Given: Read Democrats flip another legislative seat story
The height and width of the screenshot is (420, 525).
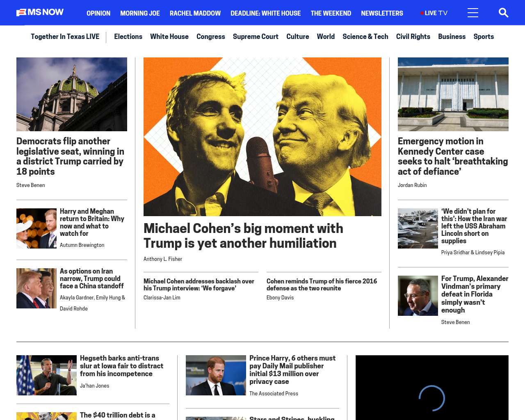Looking at the screenshot, I should (70, 156).
